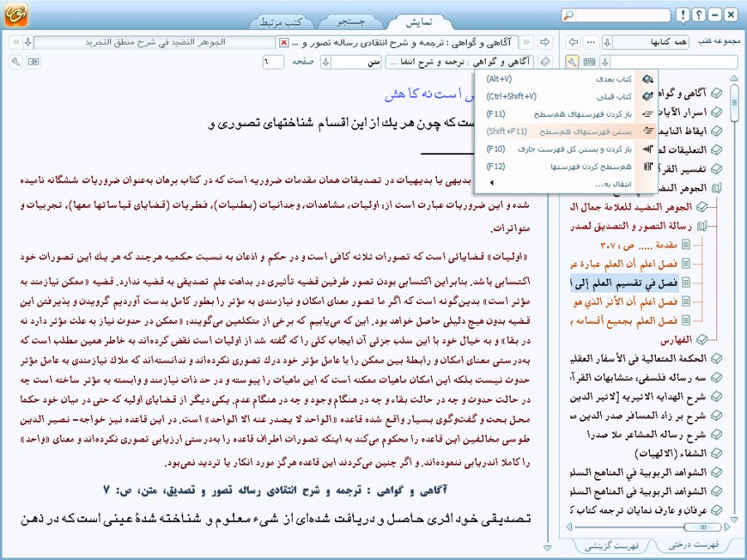747x560 pixels.
Task: Click the book icon of سه رساله فلسفی
Action: [x=716, y=377]
